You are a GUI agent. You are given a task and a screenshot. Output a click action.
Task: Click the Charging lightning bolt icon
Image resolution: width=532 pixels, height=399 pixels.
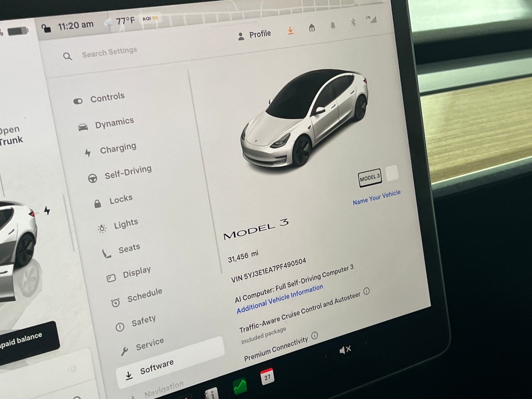pos(88,153)
